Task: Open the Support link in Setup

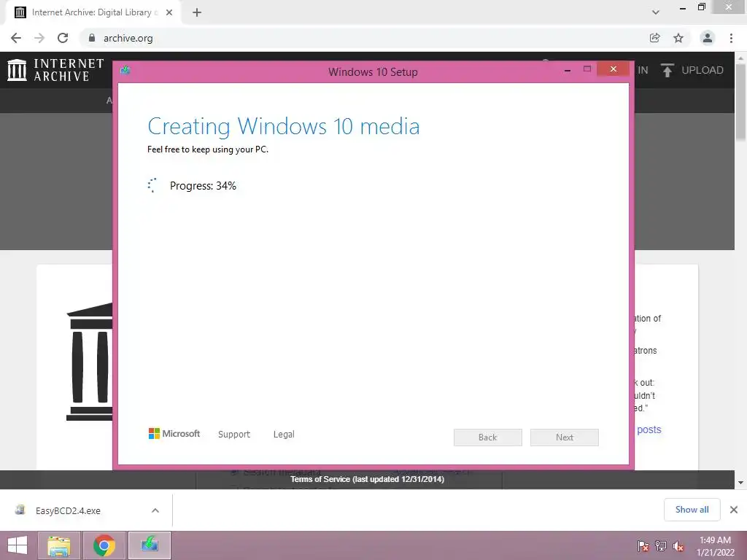Action: [234, 435]
